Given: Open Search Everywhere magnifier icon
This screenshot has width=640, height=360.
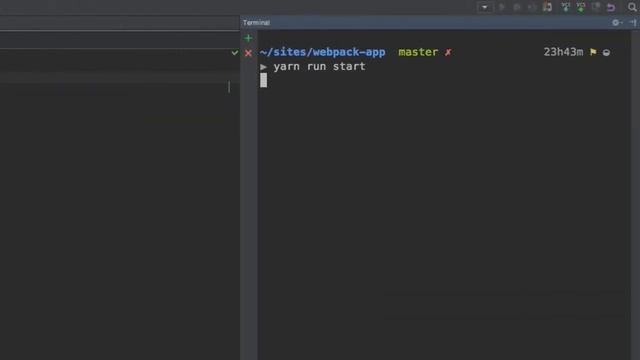Looking at the screenshot, I should click(x=632, y=7).
